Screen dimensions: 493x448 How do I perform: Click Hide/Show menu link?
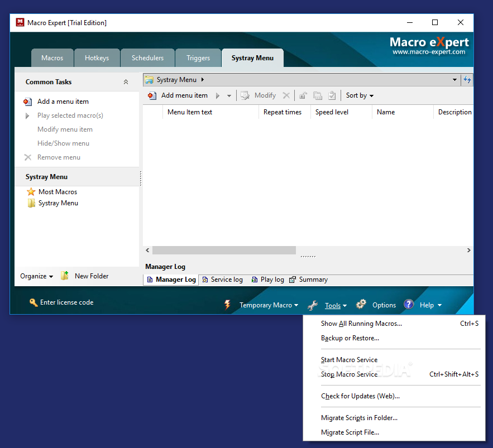coord(63,143)
